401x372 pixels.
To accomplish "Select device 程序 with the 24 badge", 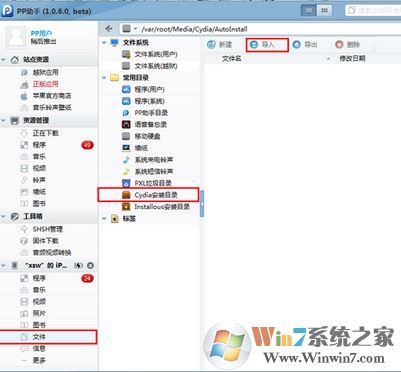I will [x=49, y=278].
